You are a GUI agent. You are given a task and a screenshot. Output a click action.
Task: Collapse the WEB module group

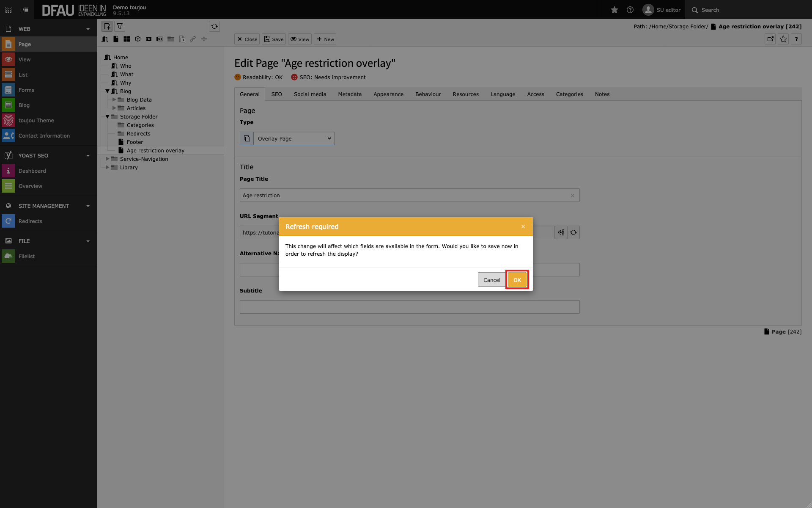pos(88,29)
